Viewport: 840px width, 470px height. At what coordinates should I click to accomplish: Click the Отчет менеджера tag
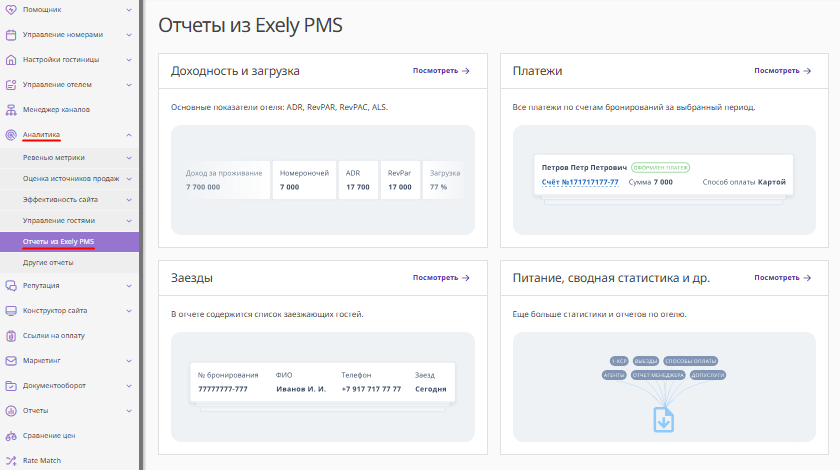[658, 375]
